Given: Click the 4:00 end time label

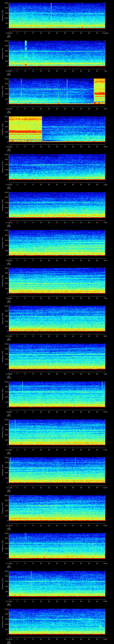Looking at the screenshot, I should [x=105, y=184].
